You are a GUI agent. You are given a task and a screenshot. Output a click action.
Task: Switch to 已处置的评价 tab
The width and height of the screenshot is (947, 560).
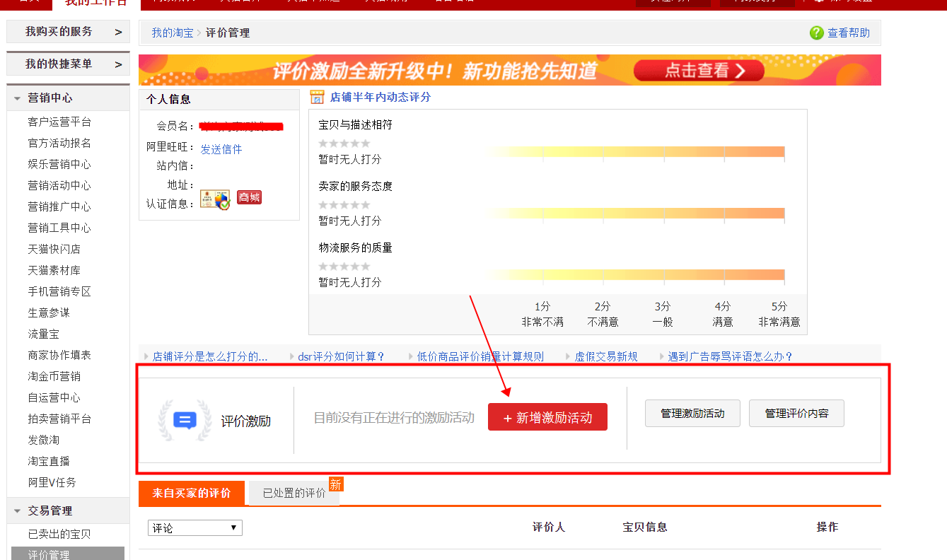pyautogui.click(x=294, y=493)
